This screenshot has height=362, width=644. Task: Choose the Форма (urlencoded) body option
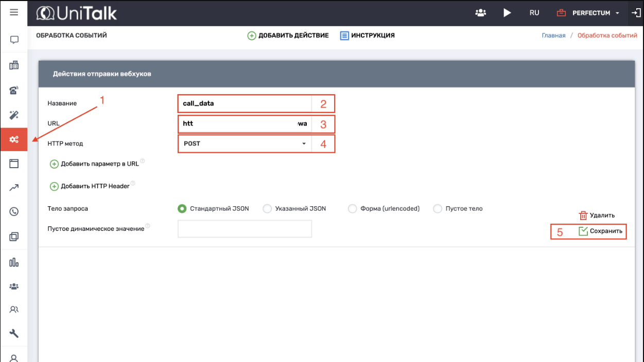[x=352, y=209]
